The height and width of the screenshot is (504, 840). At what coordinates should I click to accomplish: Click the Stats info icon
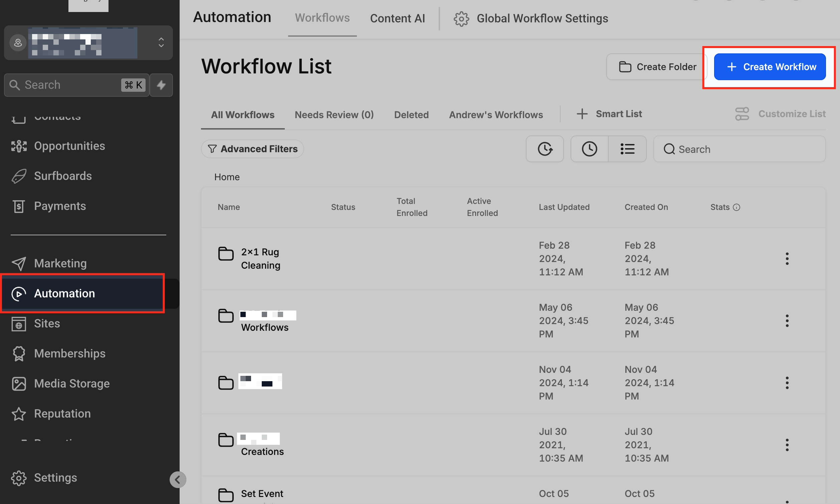737,207
